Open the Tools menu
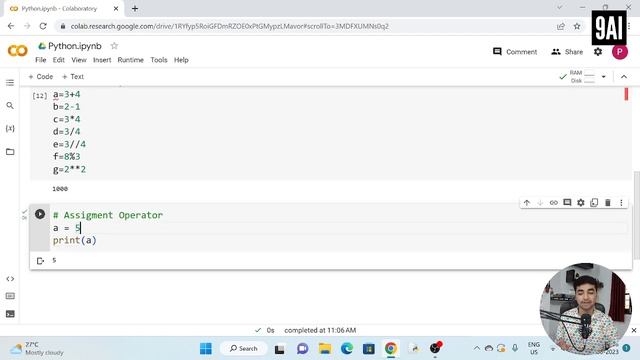 coord(159,60)
